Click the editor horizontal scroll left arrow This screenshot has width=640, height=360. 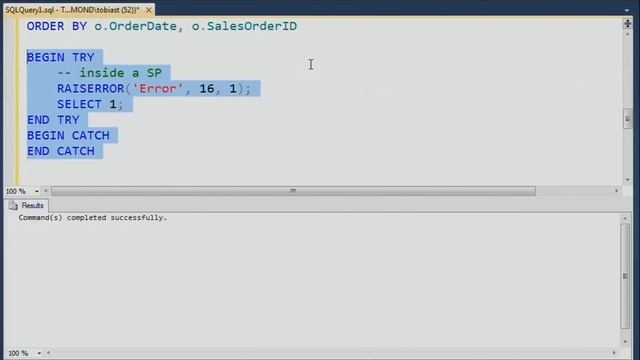(45, 191)
